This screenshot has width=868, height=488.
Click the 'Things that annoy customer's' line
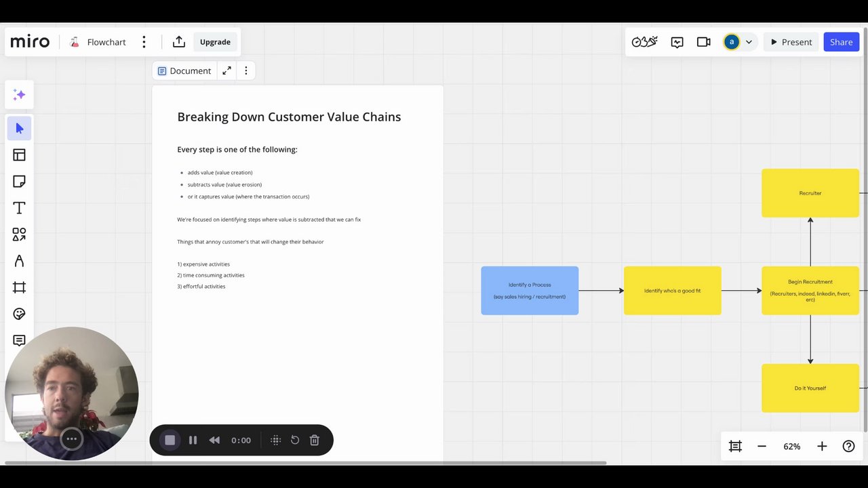[250, 242]
